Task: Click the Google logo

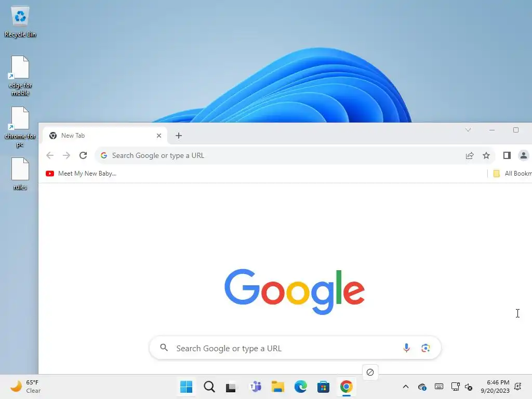Action: point(295,292)
